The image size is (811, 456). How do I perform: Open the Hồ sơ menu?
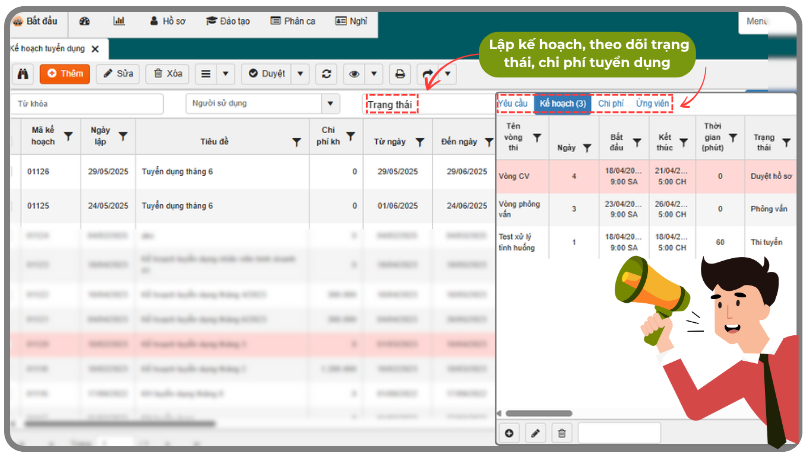coord(168,21)
